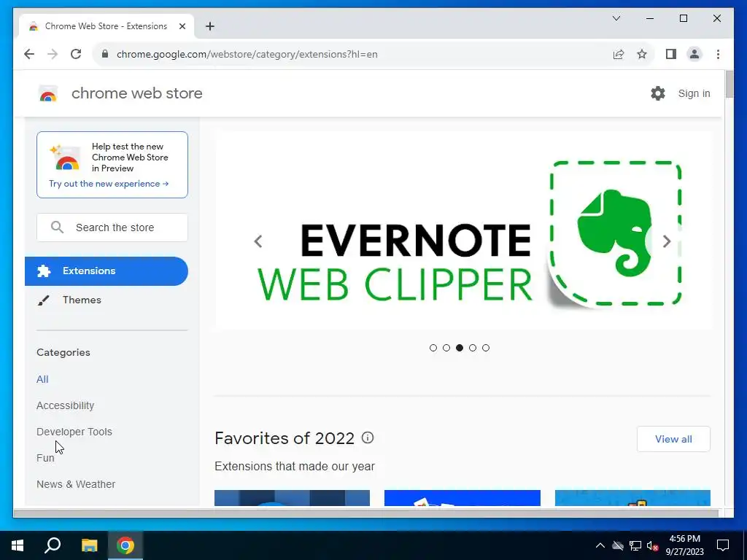747x560 pixels.
Task: Bookmark this page with the star icon
Action: point(642,54)
